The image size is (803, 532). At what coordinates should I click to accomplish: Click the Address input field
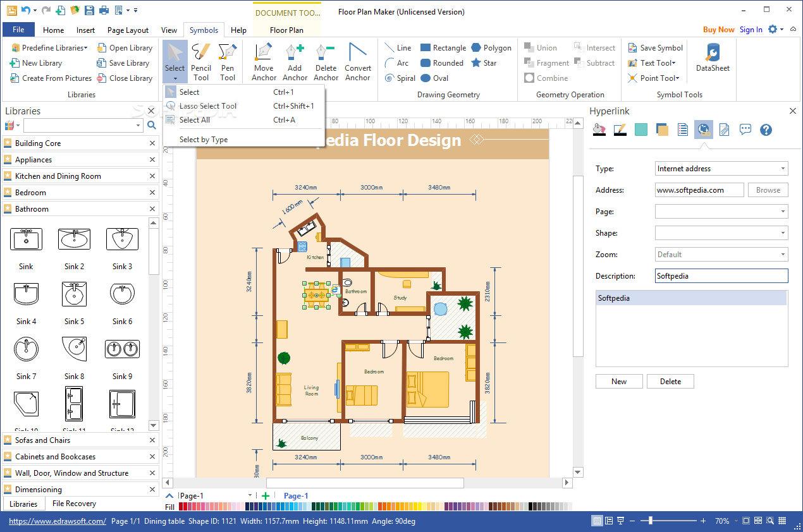pos(699,190)
